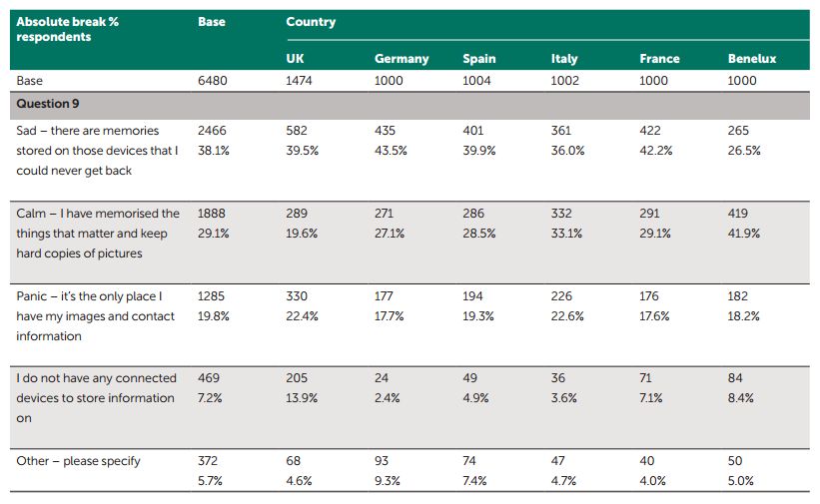Click the "Absolute break % respondents" header cell
The image size is (820, 504).
(67, 29)
